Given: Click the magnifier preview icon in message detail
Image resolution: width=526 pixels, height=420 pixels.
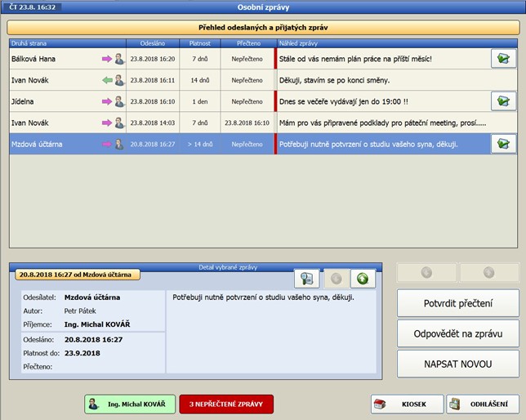Looking at the screenshot, I should click(306, 279).
